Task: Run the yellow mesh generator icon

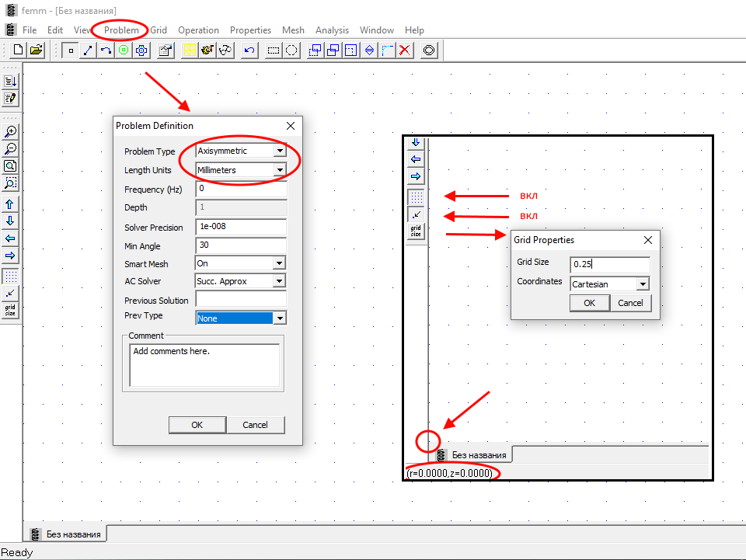Action: [x=190, y=50]
